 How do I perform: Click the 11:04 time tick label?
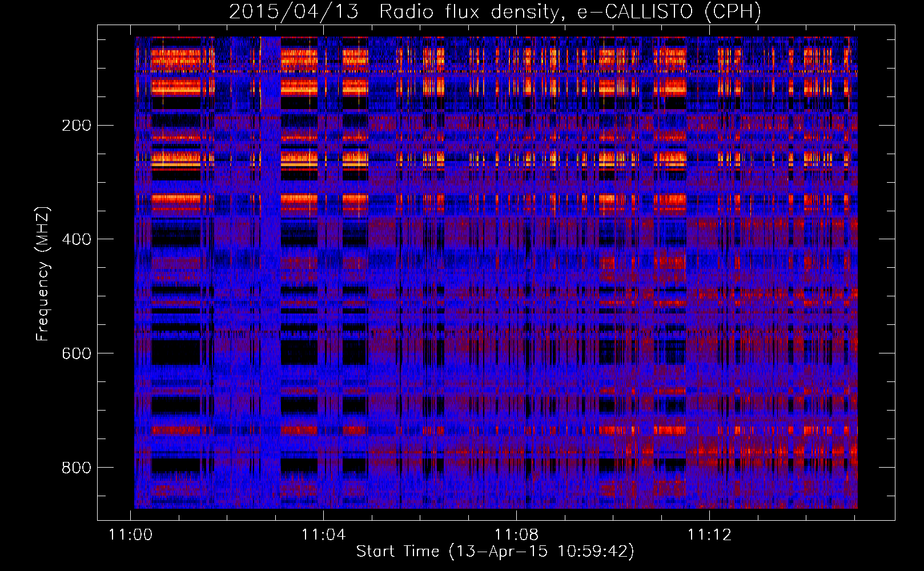tap(324, 534)
